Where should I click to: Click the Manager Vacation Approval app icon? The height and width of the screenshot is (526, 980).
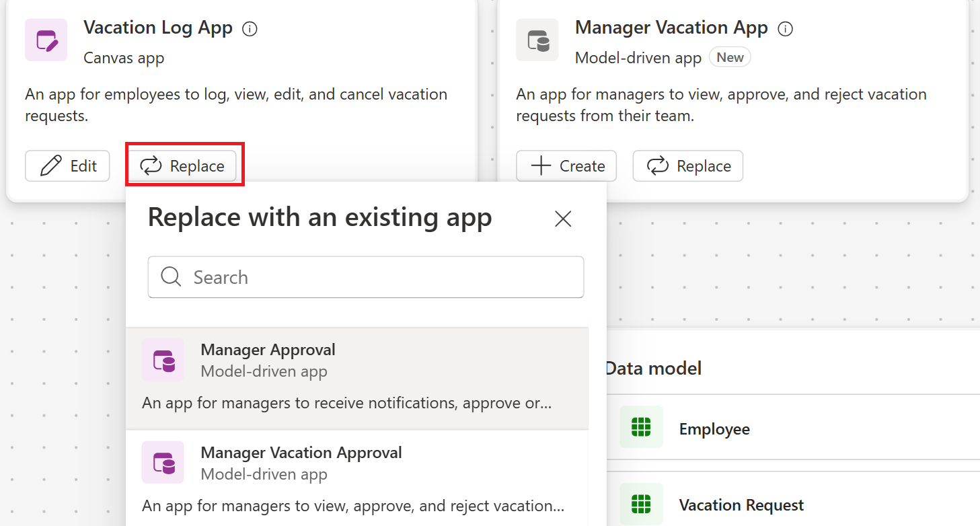[x=163, y=463]
